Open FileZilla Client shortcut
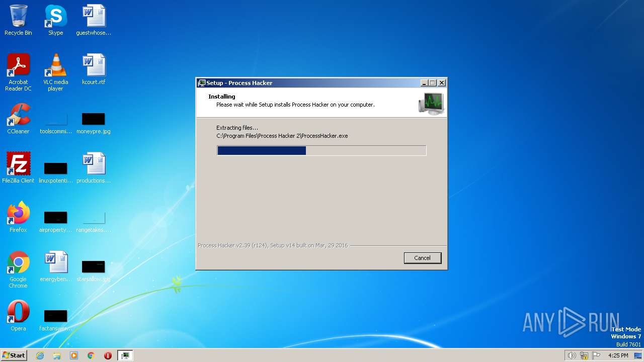Screen dimensions: 644x362 tap(18, 168)
